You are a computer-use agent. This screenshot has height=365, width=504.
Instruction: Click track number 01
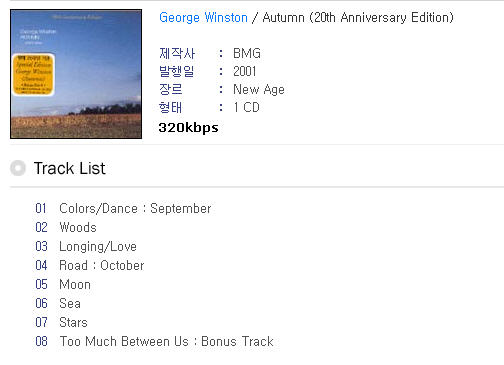pyautogui.click(x=41, y=209)
